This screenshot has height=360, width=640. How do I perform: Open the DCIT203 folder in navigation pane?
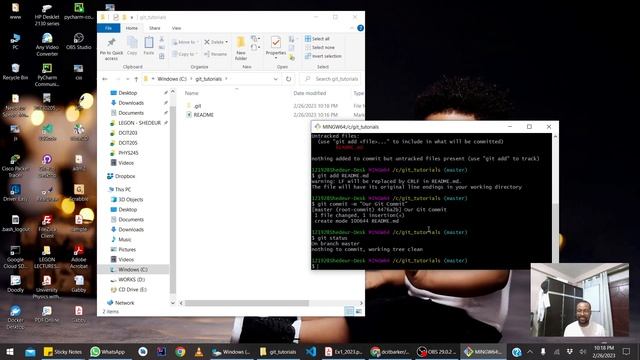point(128,133)
